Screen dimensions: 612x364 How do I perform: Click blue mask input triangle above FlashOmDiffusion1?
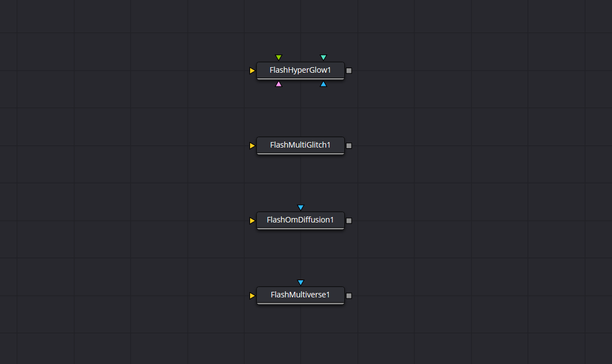tap(301, 207)
